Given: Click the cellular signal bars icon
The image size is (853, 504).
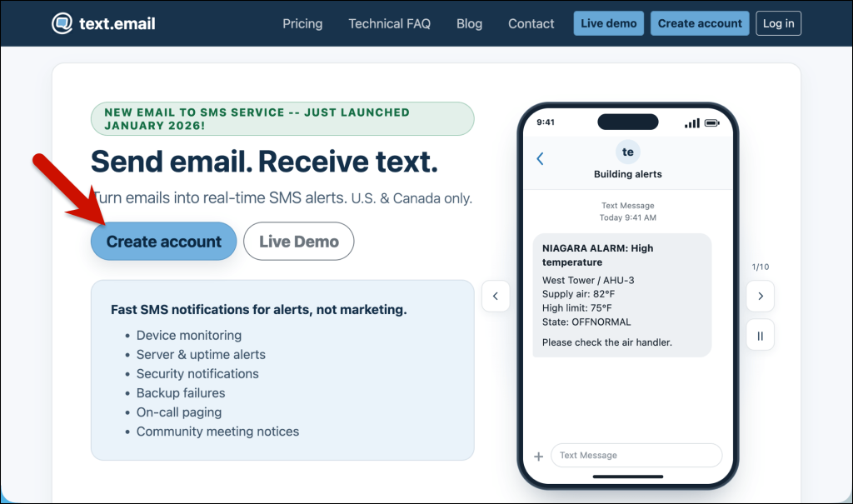Looking at the screenshot, I should (692, 123).
